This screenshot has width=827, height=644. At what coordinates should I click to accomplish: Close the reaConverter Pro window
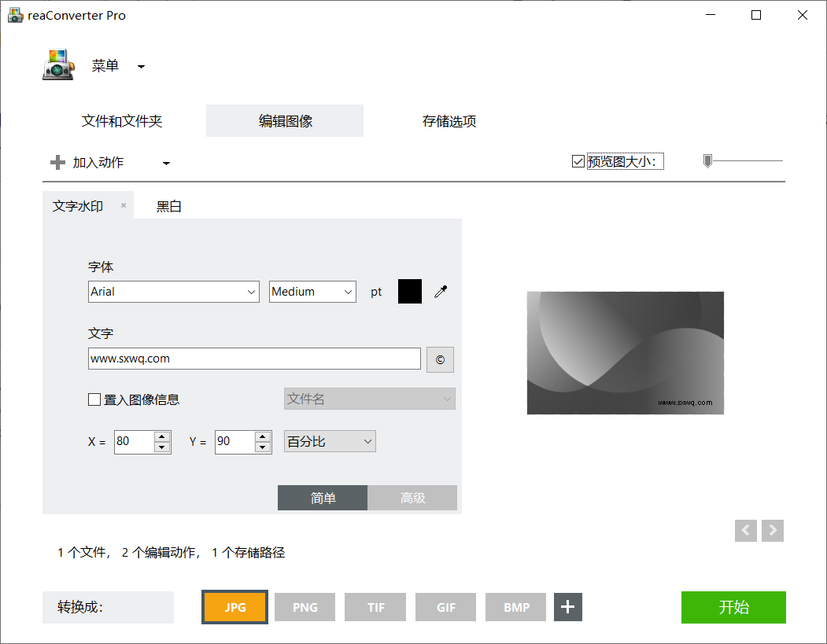point(802,15)
